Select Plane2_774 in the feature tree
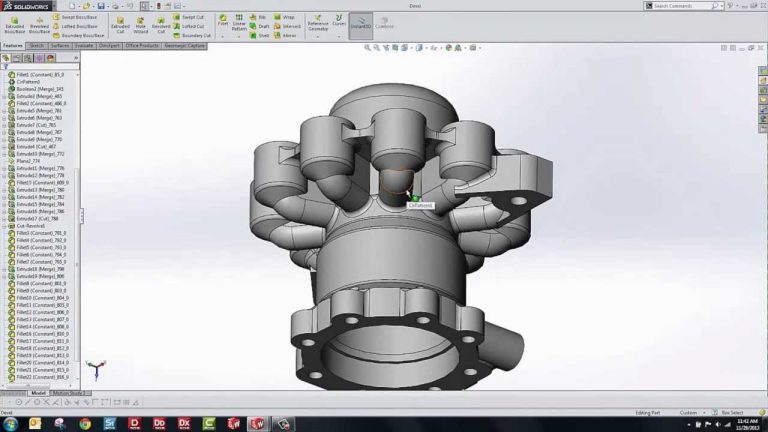The width and height of the screenshot is (768, 432). [x=29, y=161]
